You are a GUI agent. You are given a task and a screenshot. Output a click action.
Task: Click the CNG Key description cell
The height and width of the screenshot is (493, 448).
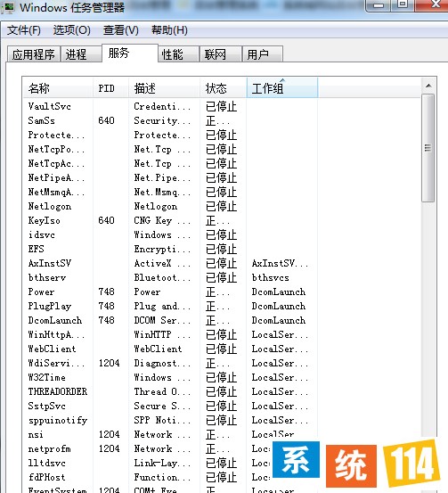click(162, 220)
